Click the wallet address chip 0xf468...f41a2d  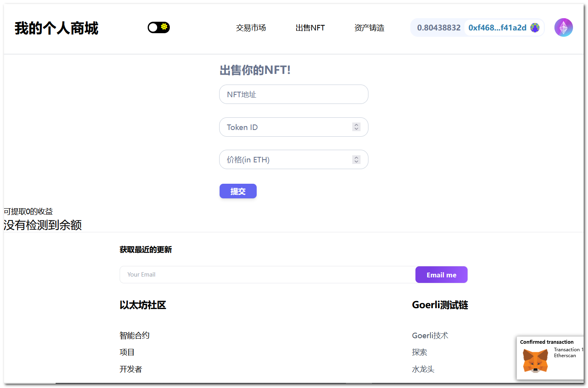(x=497, y=28)
